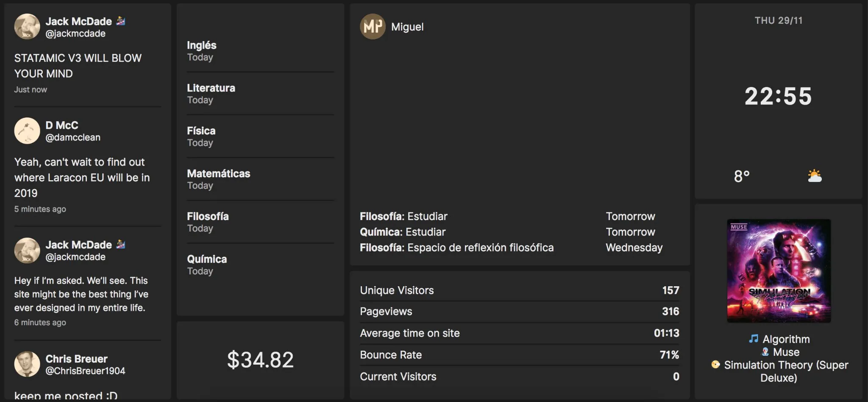The width and height of the screenshot is (868, 402).
Task: Click the artist icon next to Muse
Action: (x=765, y=352)
